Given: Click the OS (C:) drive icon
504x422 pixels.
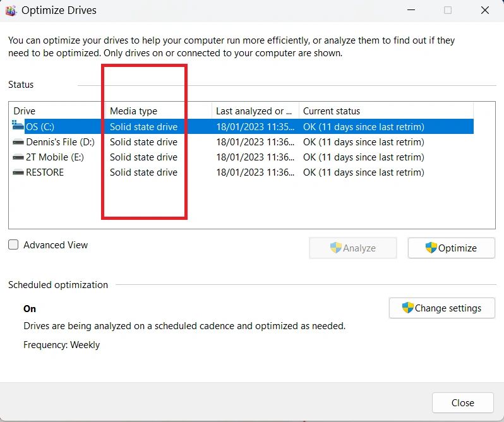Looking at the screenshot, I should pos(18,126).
